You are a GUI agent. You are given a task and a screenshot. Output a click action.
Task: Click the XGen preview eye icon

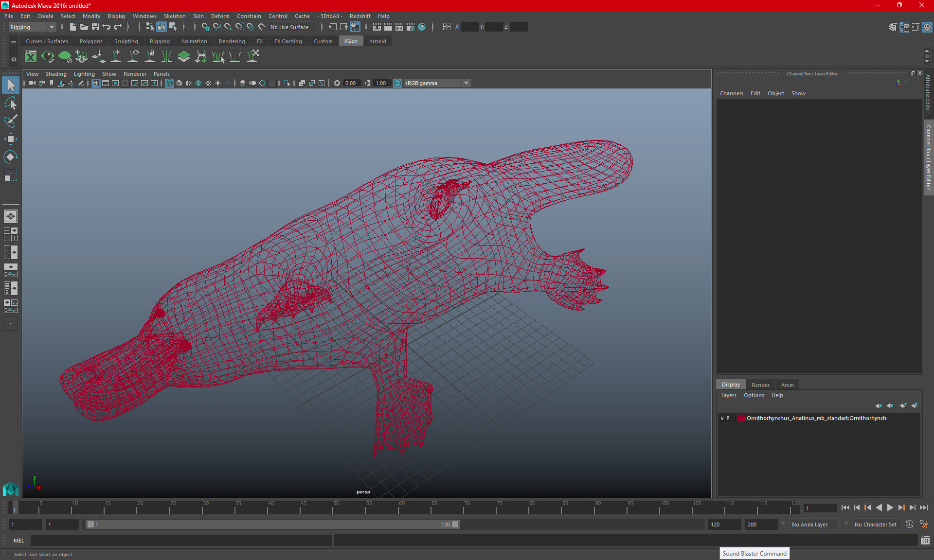click(x=48, y=57)
